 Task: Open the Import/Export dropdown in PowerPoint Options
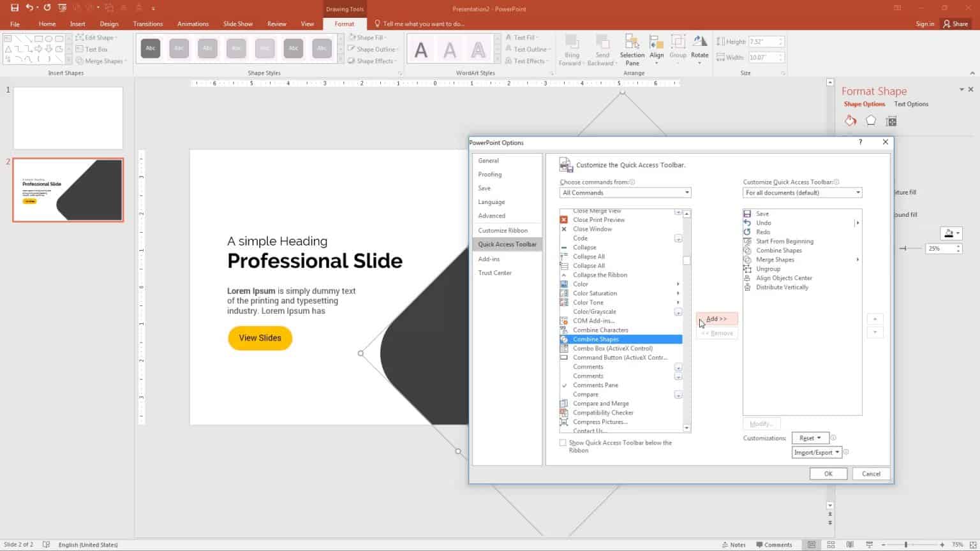[817, 452]
